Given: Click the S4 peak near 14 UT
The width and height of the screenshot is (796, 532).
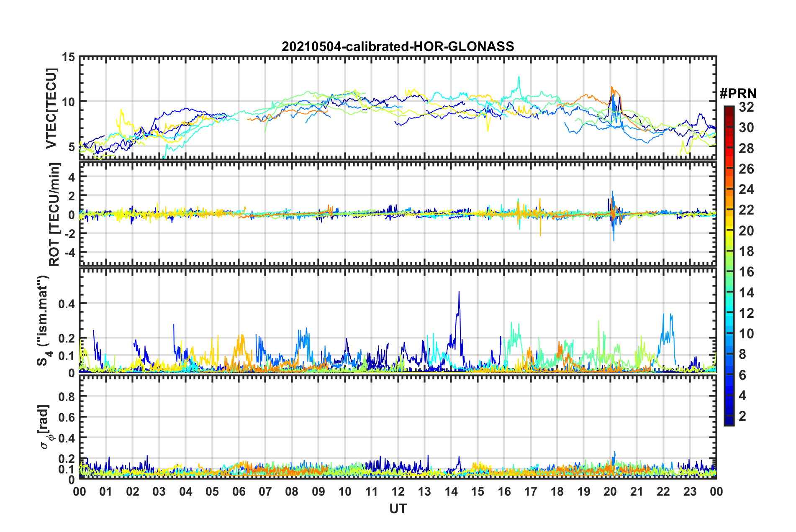Looking at the screenshot, I should coord(459,293).
